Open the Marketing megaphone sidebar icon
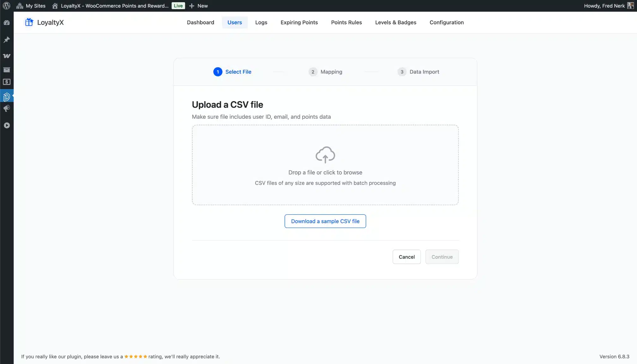Viewport: 637px width, 364px height. click(7, 109)
